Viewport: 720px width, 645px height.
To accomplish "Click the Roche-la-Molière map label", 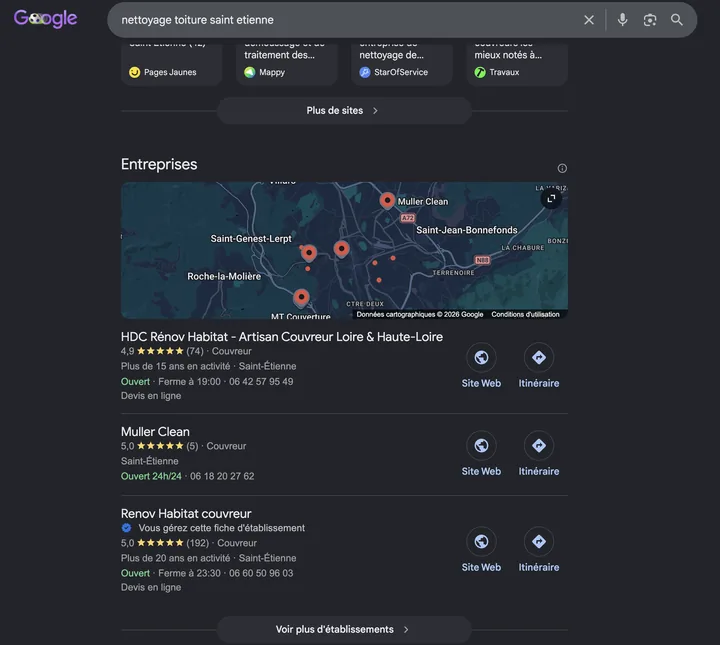I will [x=224, y=276].
